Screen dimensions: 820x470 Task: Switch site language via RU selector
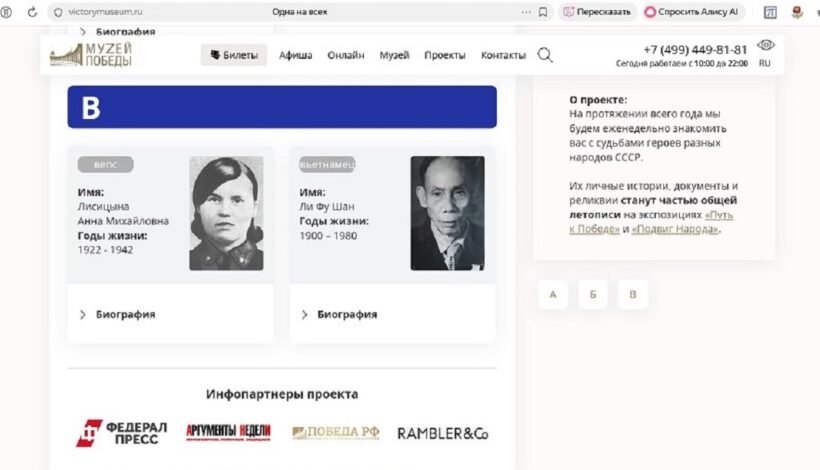[x=765, y=63]
